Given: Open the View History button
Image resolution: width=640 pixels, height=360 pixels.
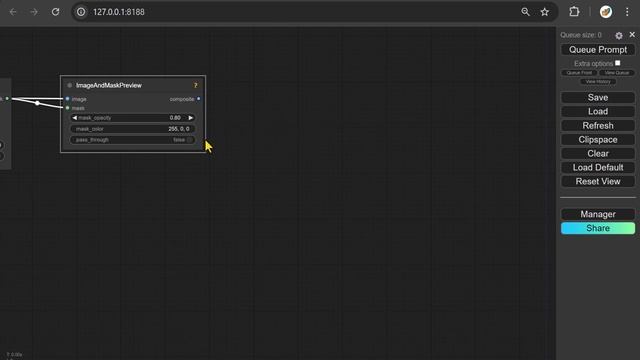Looking at the screenshot, I should tap(598, 82).
